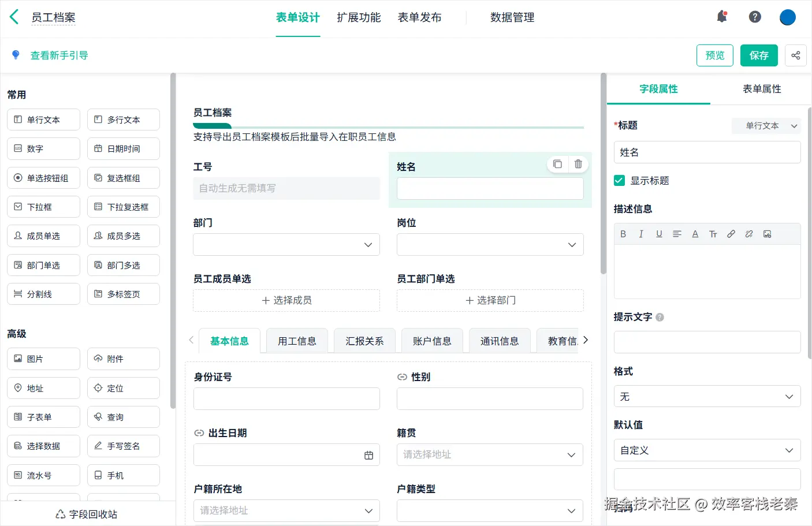Switch to the 扩展功能 tab
Screen dimensions: 812x526
click(x=359, y=17)
